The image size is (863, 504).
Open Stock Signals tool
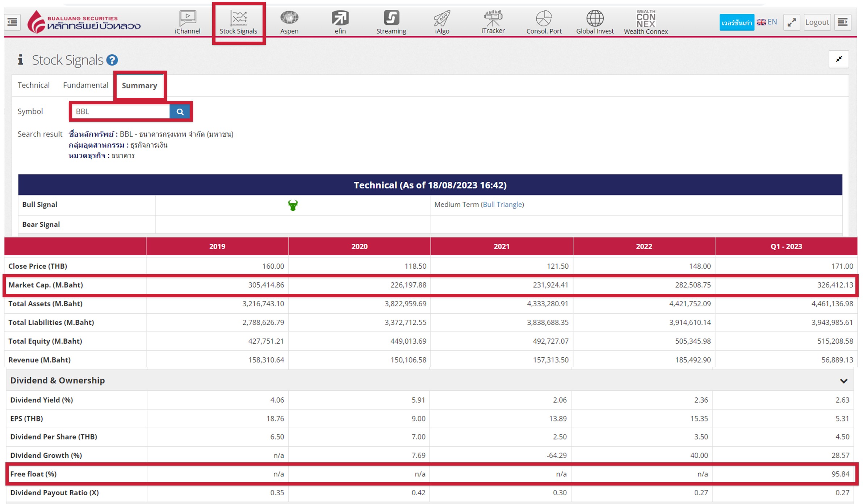[x=238, y=22]
